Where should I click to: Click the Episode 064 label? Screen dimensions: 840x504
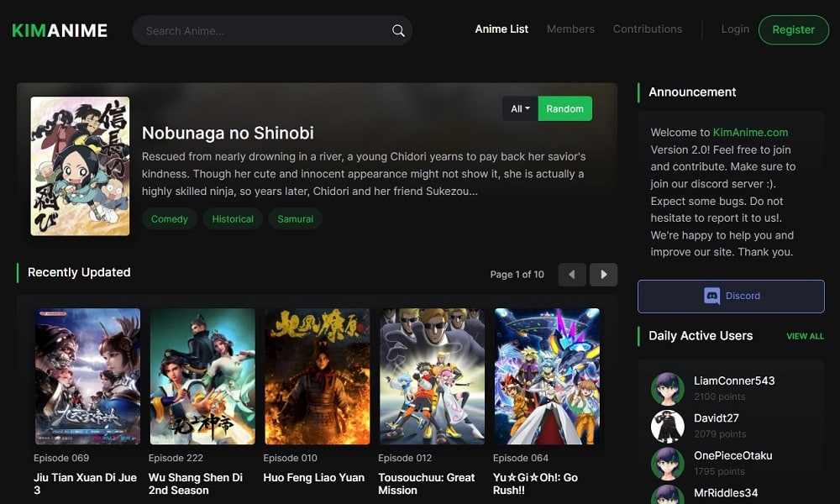(521, 458)
